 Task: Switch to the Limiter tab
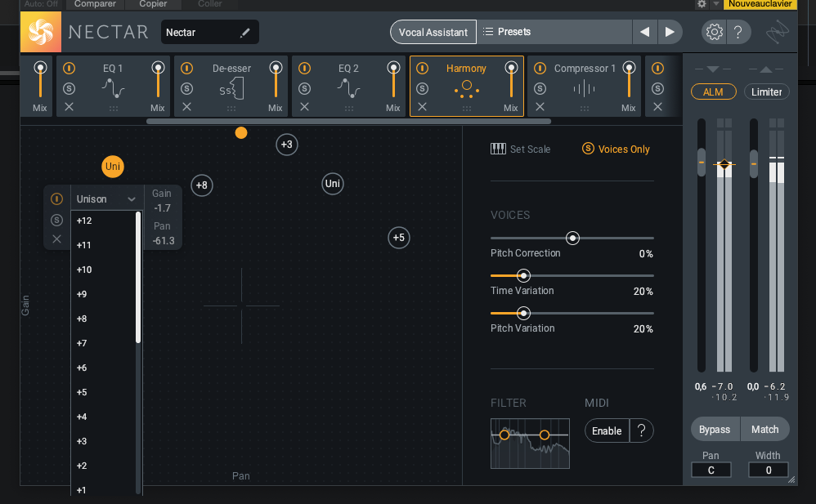pos(766,91)
